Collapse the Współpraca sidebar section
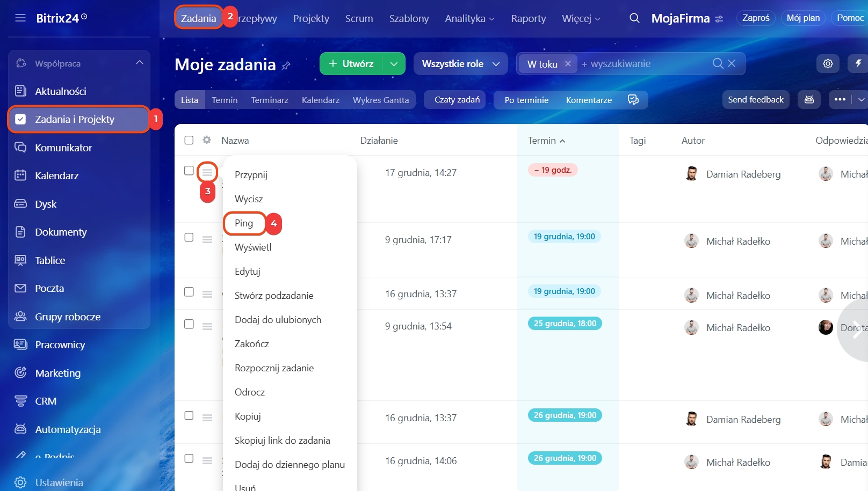This screenshot has width=868, height=491. [140, 63]
